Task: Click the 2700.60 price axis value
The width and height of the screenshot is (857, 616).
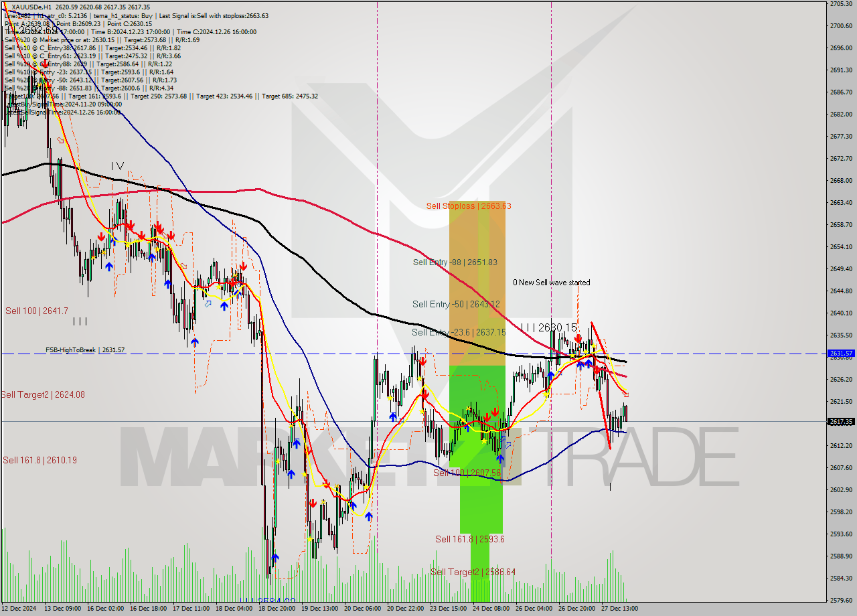Action: (841, 26)
